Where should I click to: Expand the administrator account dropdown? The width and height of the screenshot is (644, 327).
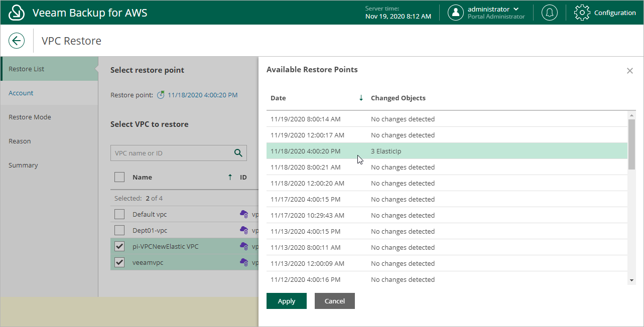coord(516,9)
